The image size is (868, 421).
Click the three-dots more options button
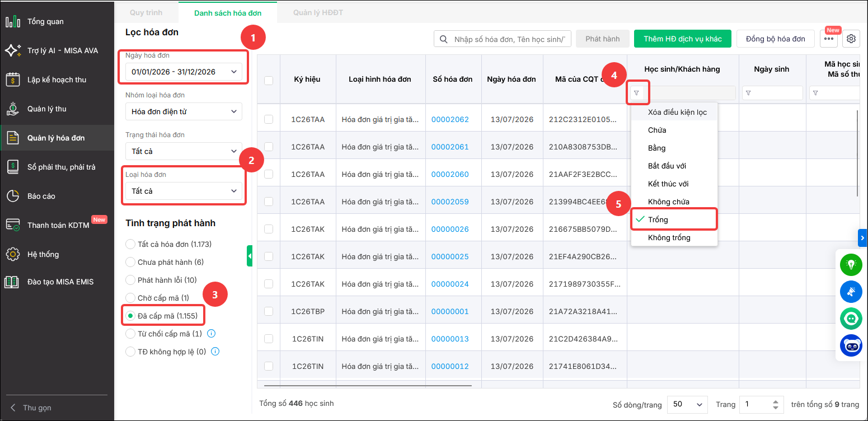tap(829, 39)
